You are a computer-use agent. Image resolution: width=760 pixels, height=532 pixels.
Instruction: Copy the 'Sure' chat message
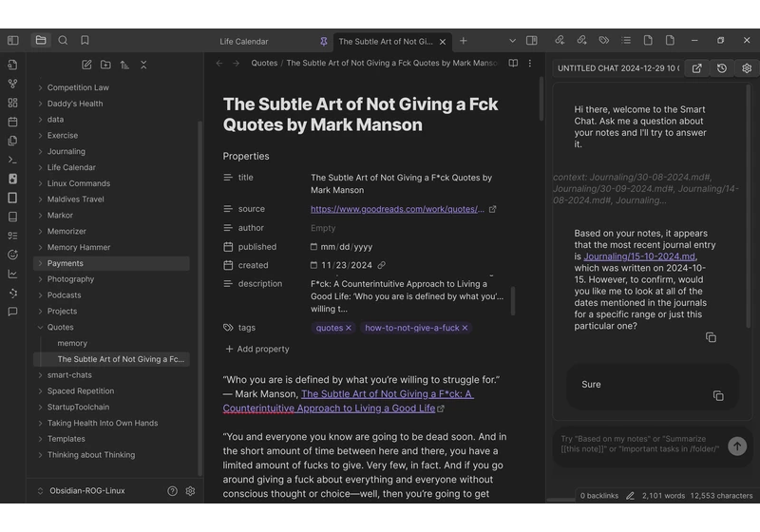pos(718,396)
